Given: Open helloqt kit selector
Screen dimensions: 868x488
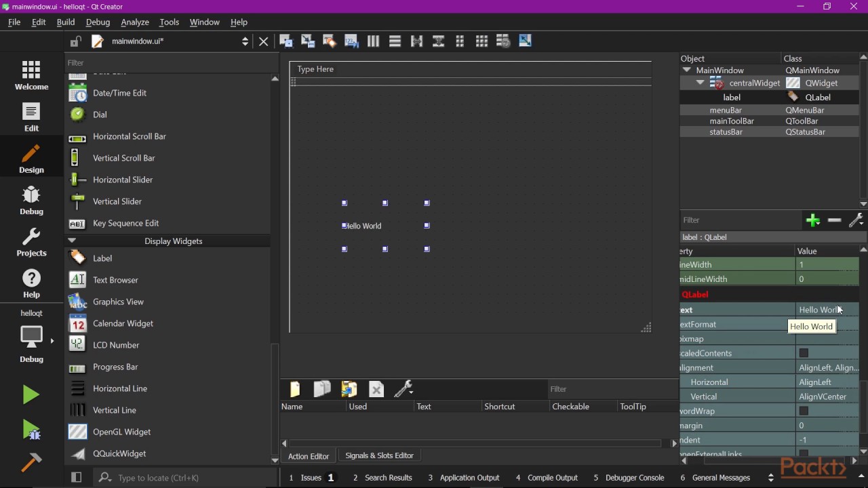Looking at the screenshot, I should [x=31, y=337].
